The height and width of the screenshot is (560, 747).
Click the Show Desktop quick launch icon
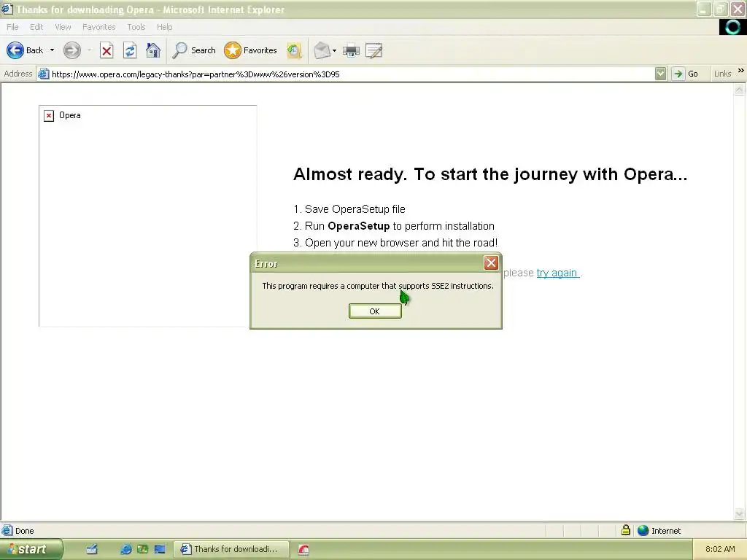point(92,549)
